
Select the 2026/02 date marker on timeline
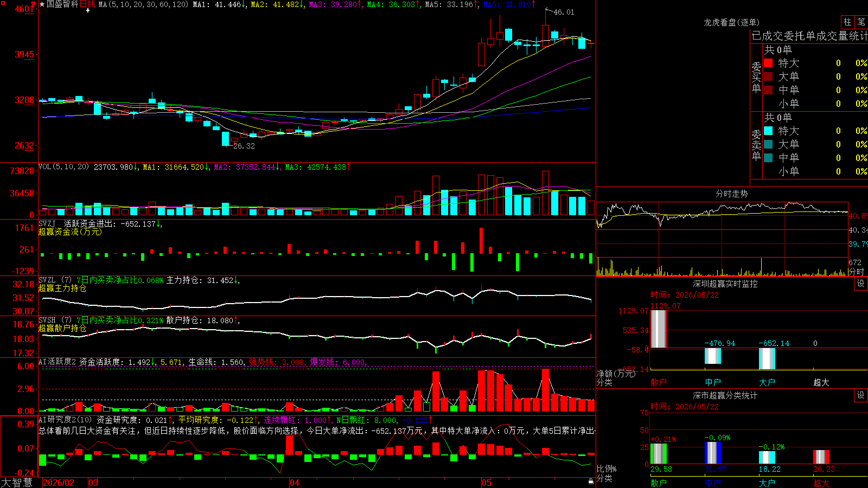click(x=59, y=483)
